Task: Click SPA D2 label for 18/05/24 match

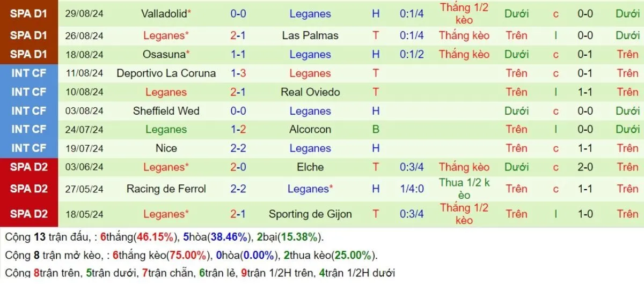Action: [x=28, y=214]
